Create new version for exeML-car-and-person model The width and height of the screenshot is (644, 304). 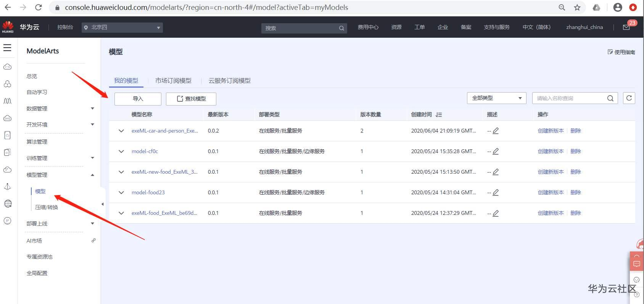551,131
